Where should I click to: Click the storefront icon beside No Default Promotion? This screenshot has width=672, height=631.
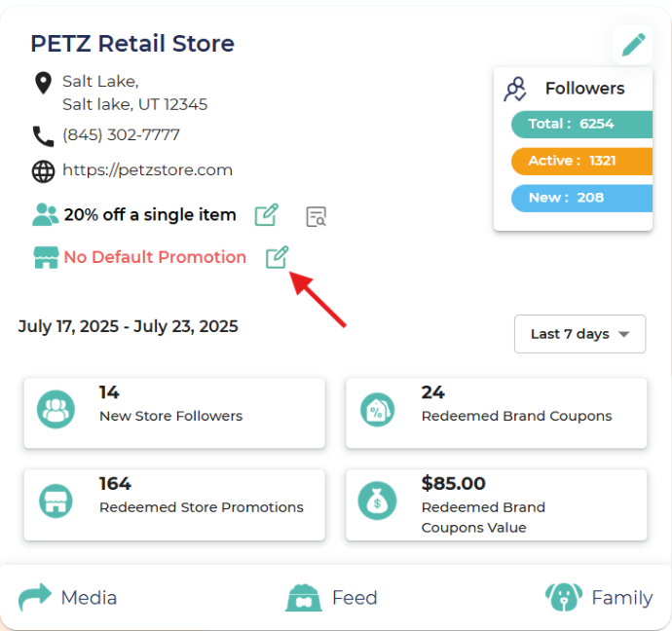tap(46, 257)
